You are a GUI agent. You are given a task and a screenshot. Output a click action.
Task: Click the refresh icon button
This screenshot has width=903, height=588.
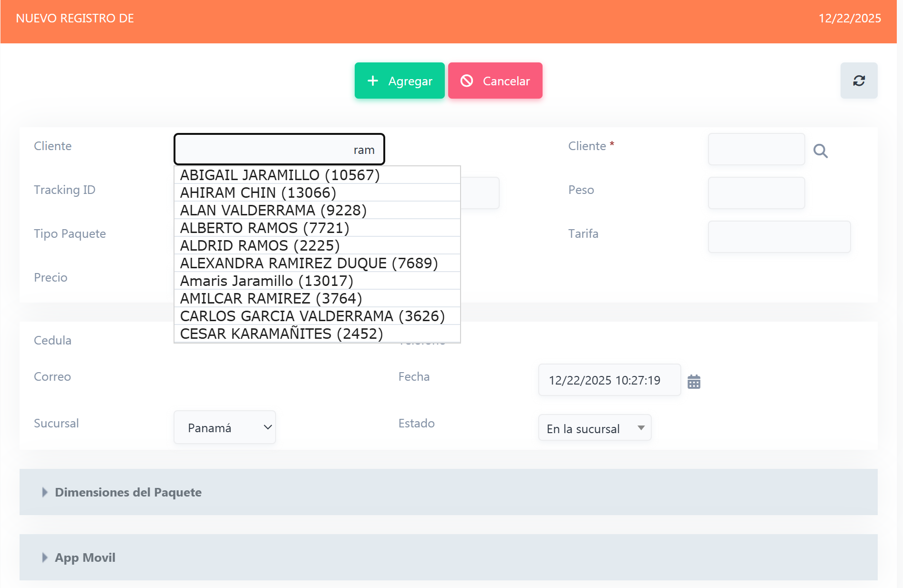pos(858,81)
